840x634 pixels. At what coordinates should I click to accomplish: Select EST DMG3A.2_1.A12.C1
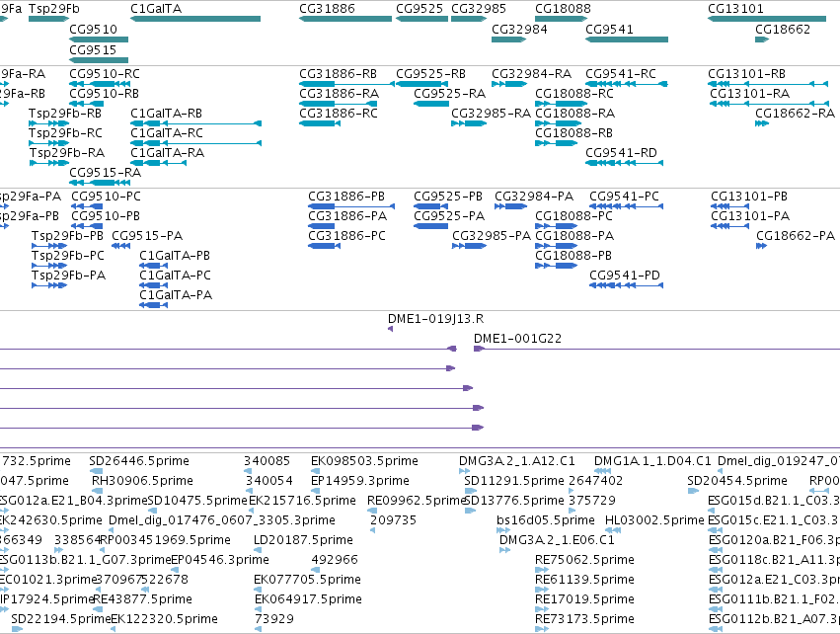click(x=465, y=471)
